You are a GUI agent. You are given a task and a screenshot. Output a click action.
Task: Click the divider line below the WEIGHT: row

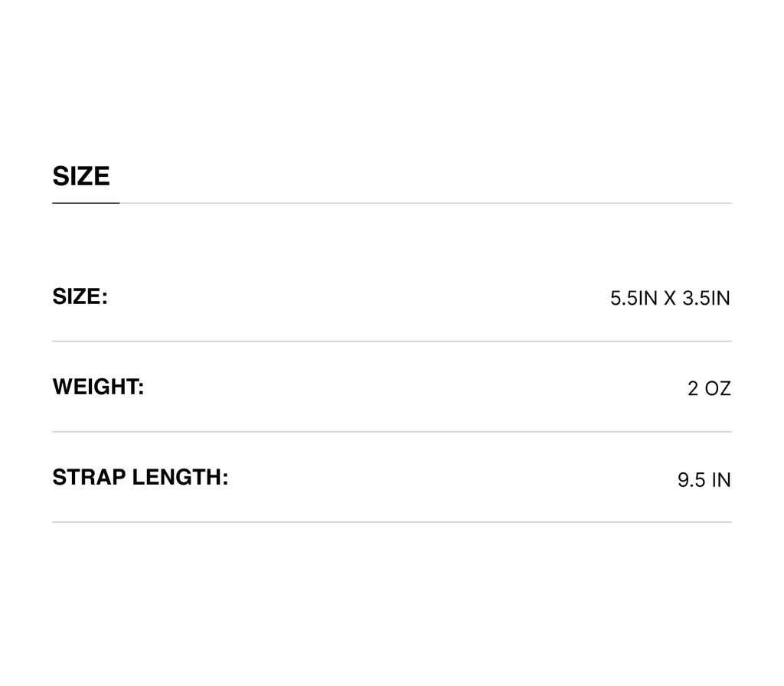[x=391, y=432]
